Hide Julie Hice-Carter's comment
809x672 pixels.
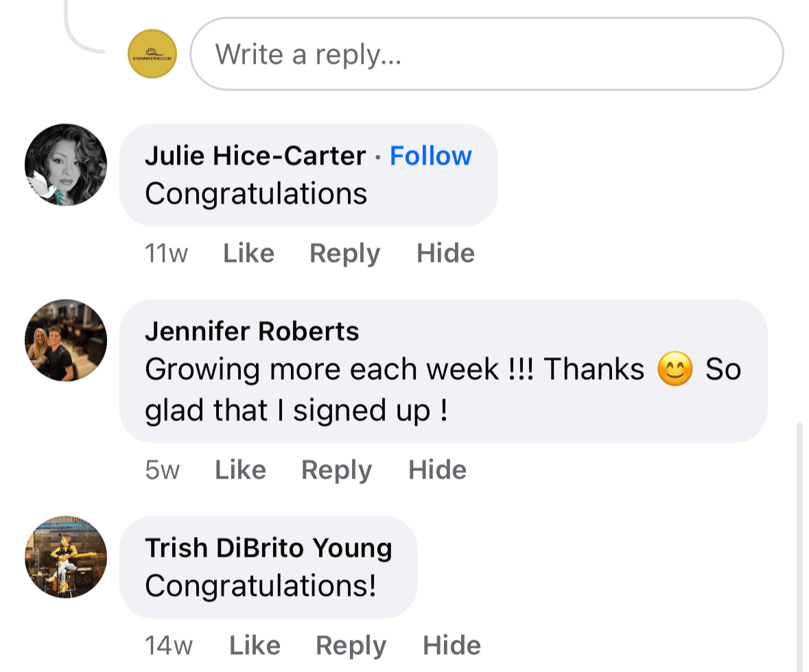[x=445, y=254]
